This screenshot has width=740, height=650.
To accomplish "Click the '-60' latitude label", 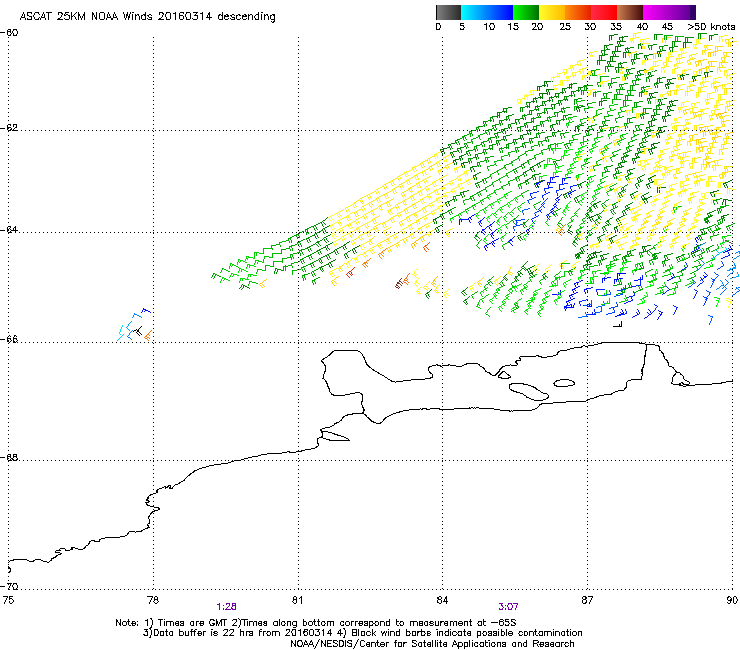I will click(x=9, y=33).
